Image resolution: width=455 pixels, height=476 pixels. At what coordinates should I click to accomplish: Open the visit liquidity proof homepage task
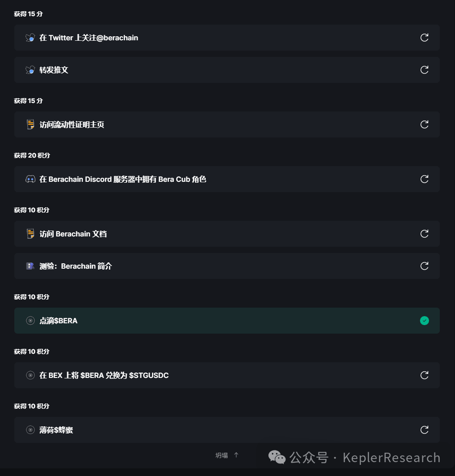(x=179, y=124)
